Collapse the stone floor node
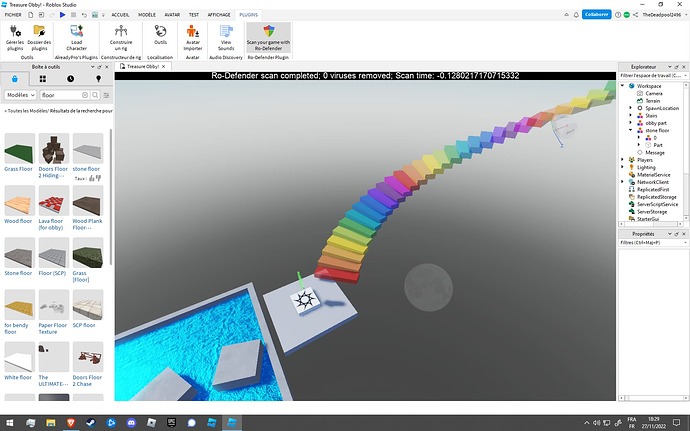This screenshot has width=690, height=431. (x=631, y=130)
